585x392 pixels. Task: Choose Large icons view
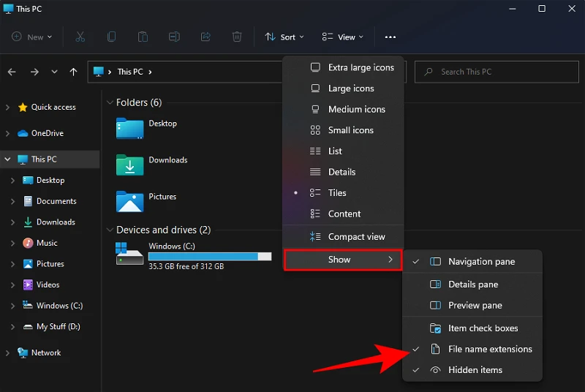[x=343, y=88]
